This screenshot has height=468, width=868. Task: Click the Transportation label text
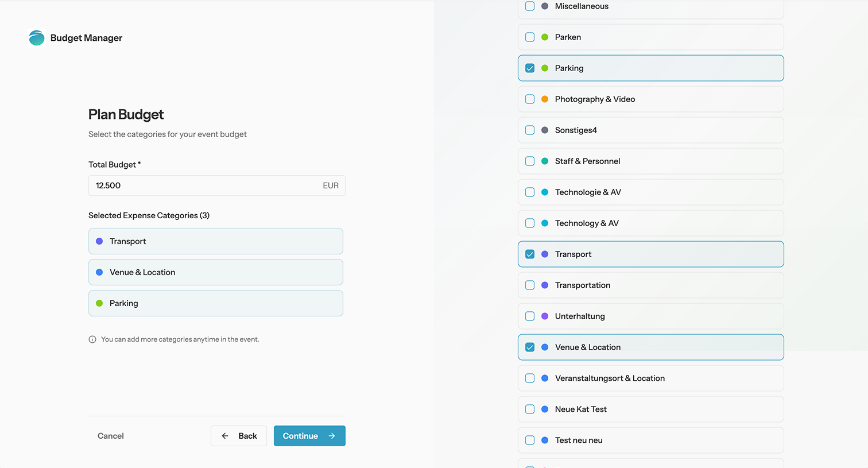pyautogui.click(x=583, y=285)
